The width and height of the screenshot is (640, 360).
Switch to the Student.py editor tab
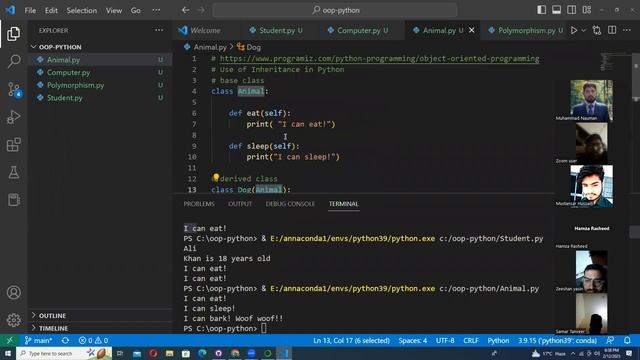277,30
